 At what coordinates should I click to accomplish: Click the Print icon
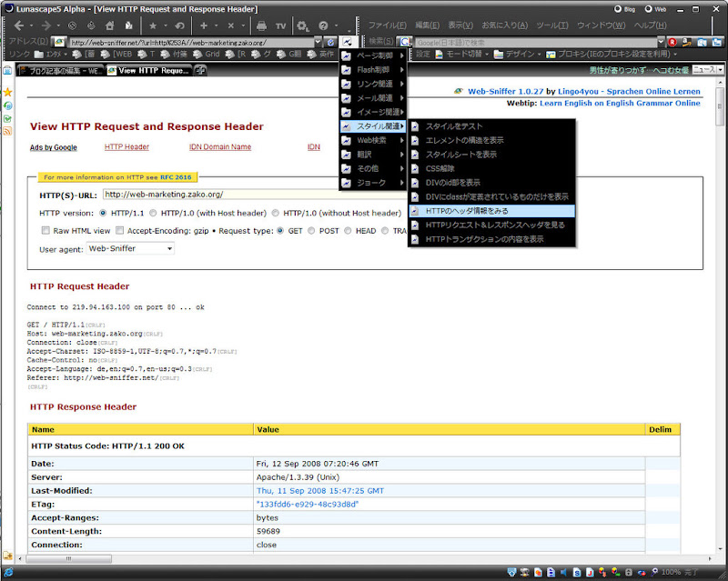coord(261,26)
